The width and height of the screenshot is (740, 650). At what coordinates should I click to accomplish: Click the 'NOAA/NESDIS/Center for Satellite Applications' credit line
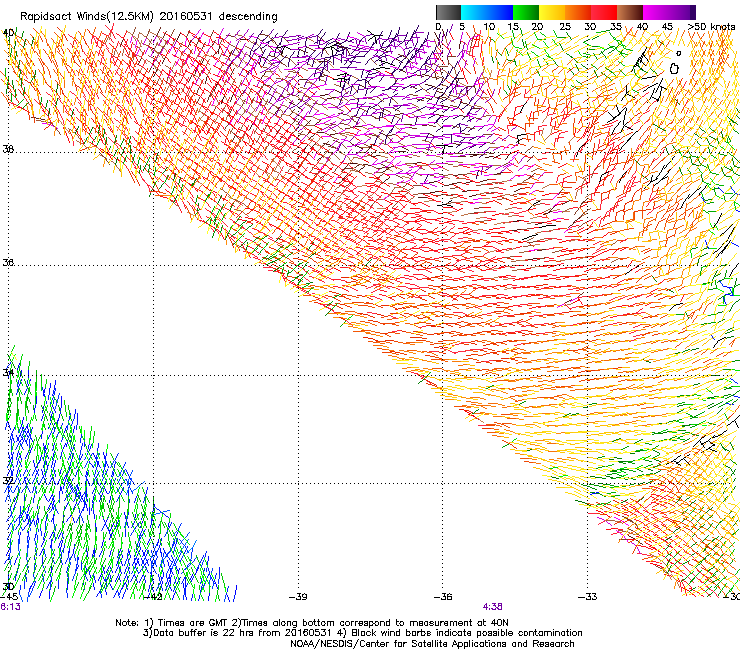coord(432,644)
